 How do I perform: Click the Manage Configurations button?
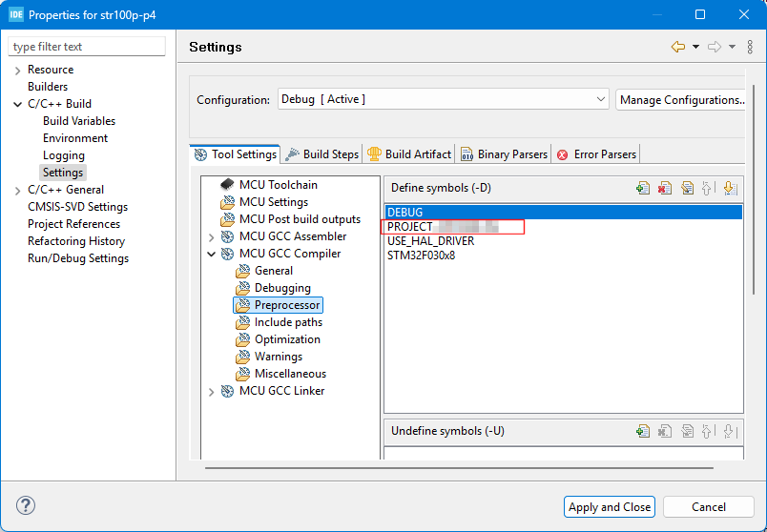point(679,99)
